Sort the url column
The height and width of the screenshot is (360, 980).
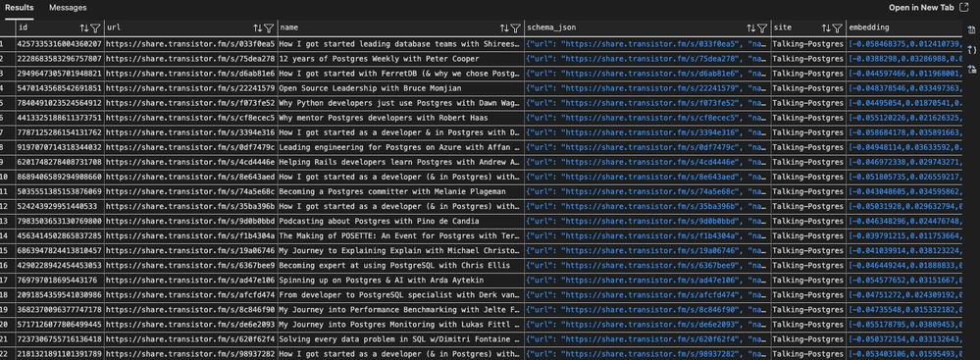[x=257, y=28]
